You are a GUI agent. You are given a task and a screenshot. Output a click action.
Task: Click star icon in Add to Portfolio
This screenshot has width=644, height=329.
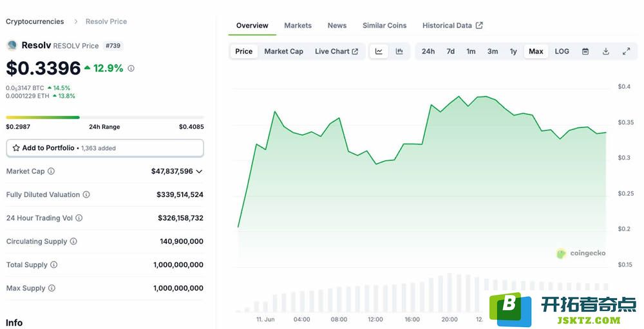16,148
